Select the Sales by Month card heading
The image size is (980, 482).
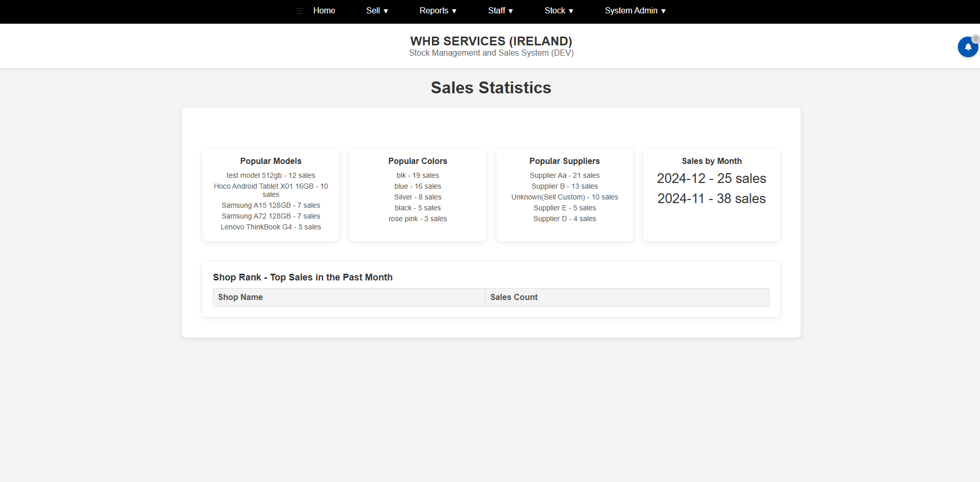pyautogui.click(x=711, y=161)
